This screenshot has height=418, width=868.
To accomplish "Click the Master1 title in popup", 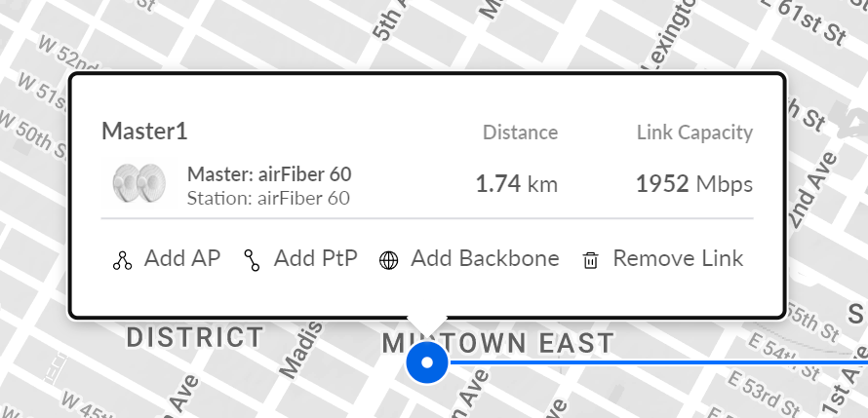I will [144, 132].
